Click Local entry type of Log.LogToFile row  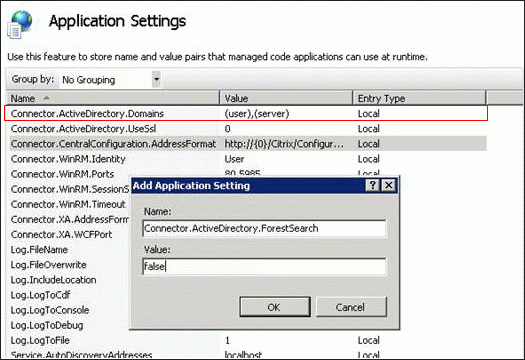(369, 340)
